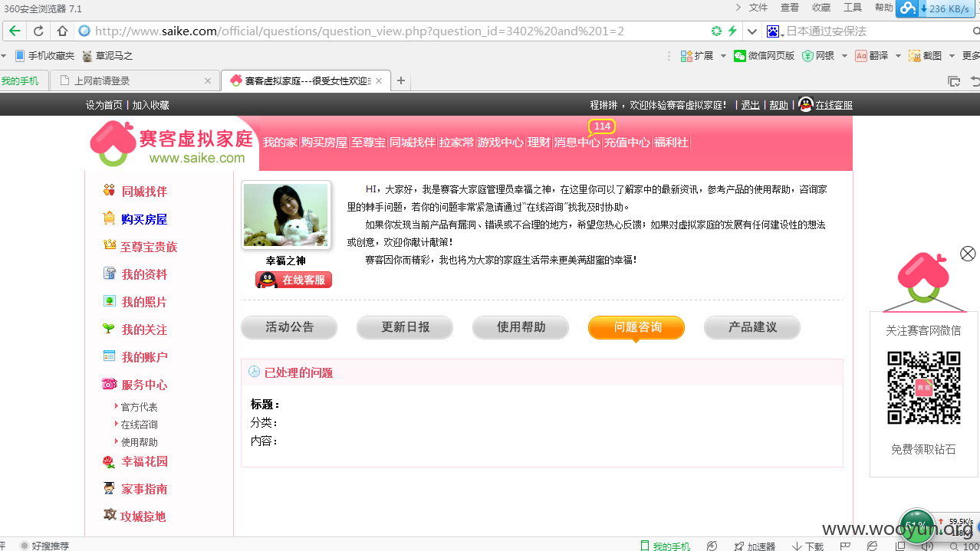
Task: Open the 手机收藏夹 bookmark
Action: click(44, 56)
